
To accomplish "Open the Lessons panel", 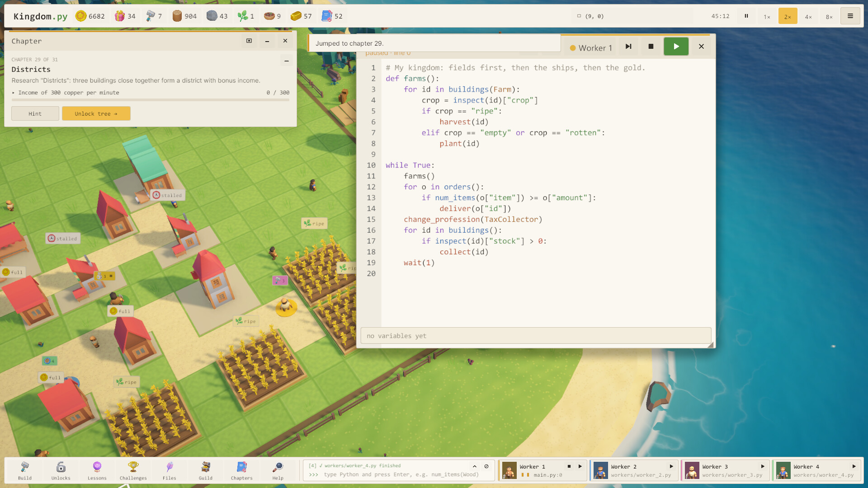I will [97, 470].
